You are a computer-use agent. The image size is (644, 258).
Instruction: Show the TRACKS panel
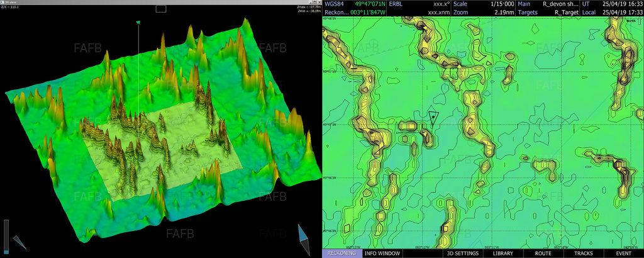click(583, 253)
